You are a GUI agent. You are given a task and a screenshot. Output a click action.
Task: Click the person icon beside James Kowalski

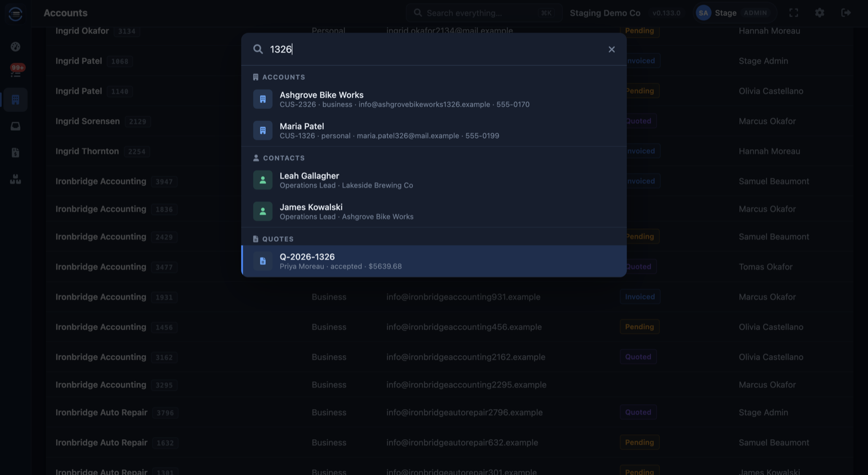point(263,211)
